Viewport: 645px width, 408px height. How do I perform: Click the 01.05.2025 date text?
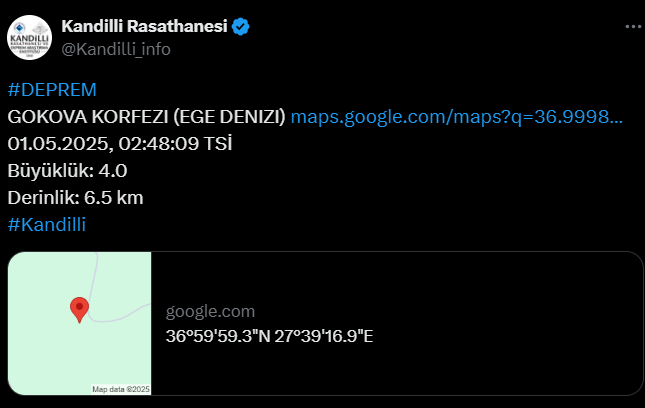pyautogui.click(x=58, y=144)
